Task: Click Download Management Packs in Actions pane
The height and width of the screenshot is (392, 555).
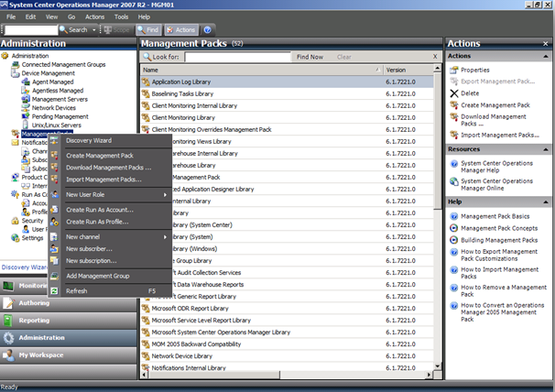Action: (x=494, y=120)
